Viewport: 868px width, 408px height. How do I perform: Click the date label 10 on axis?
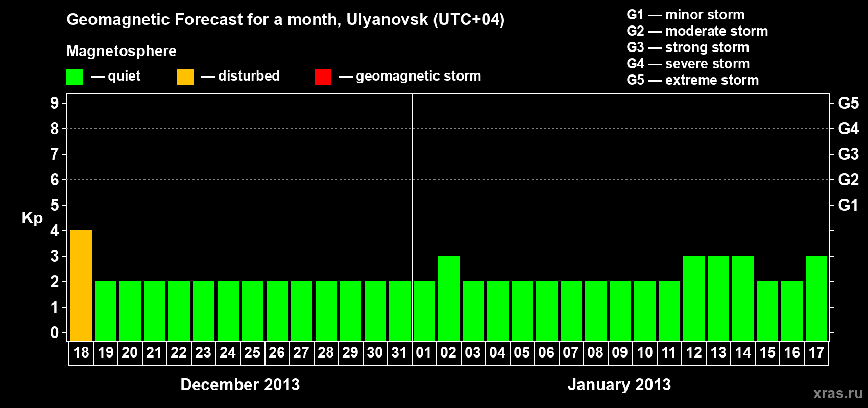(645, 352)
